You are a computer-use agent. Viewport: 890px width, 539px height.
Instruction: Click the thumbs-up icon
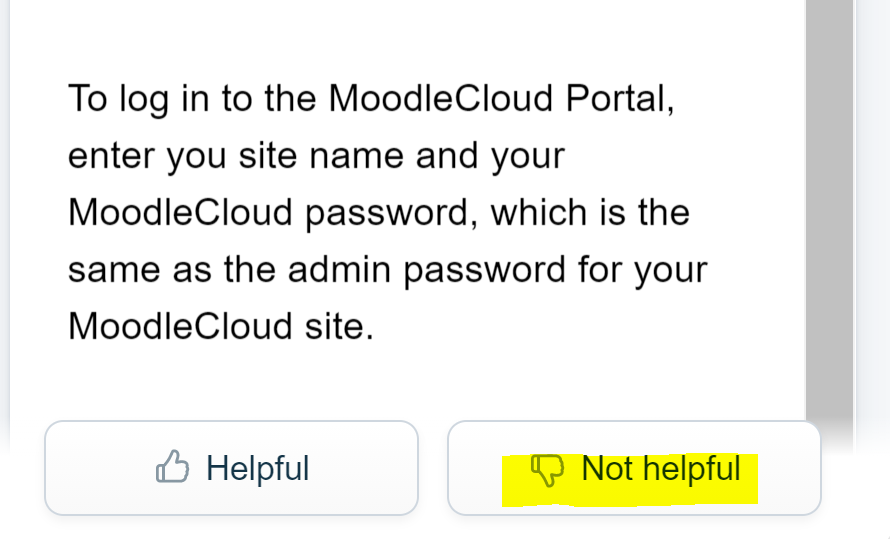[x=172, y=467]
